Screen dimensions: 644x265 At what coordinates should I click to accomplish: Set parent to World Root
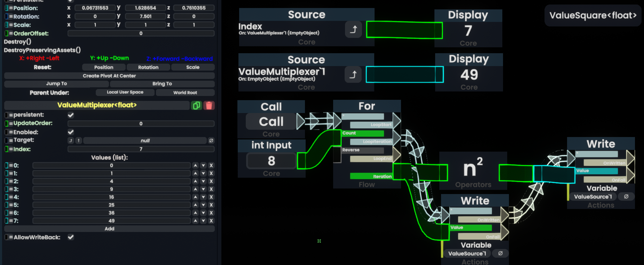click(185, 93)
